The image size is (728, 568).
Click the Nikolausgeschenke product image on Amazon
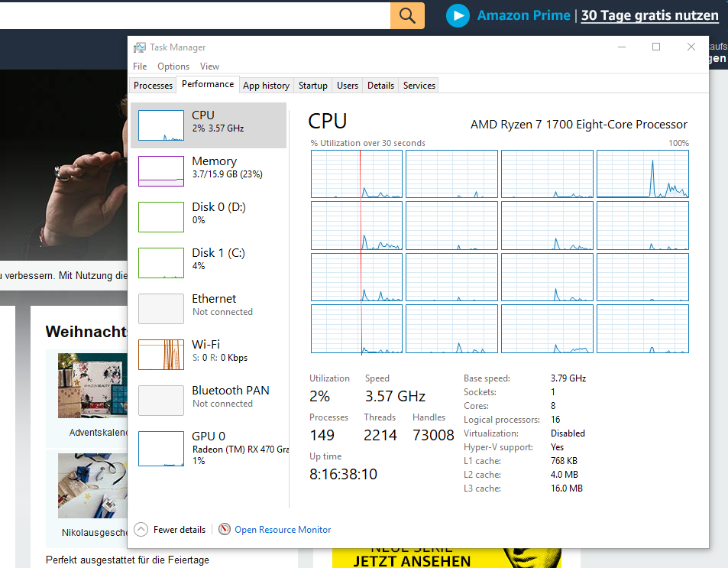(92, 485)
